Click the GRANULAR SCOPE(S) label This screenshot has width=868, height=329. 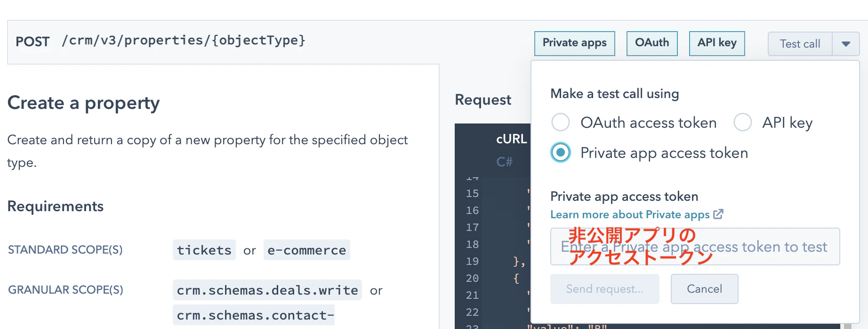point(65,290)
